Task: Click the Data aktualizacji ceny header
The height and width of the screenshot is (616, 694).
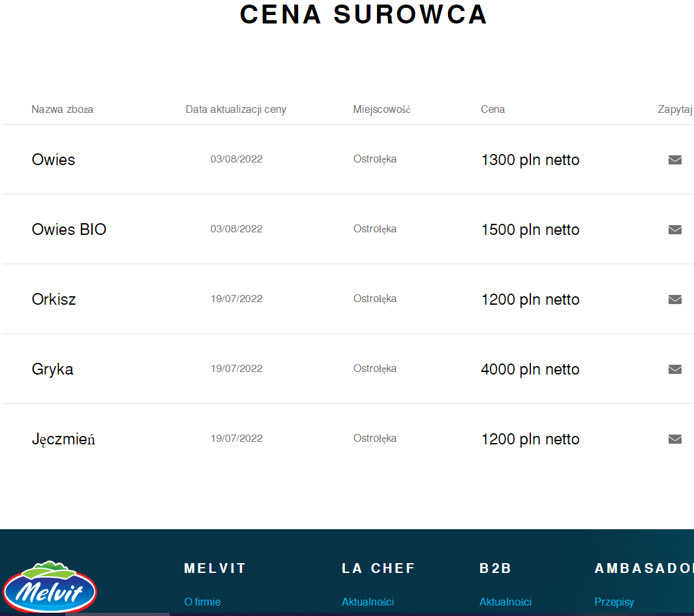Action: pos(235,110)
